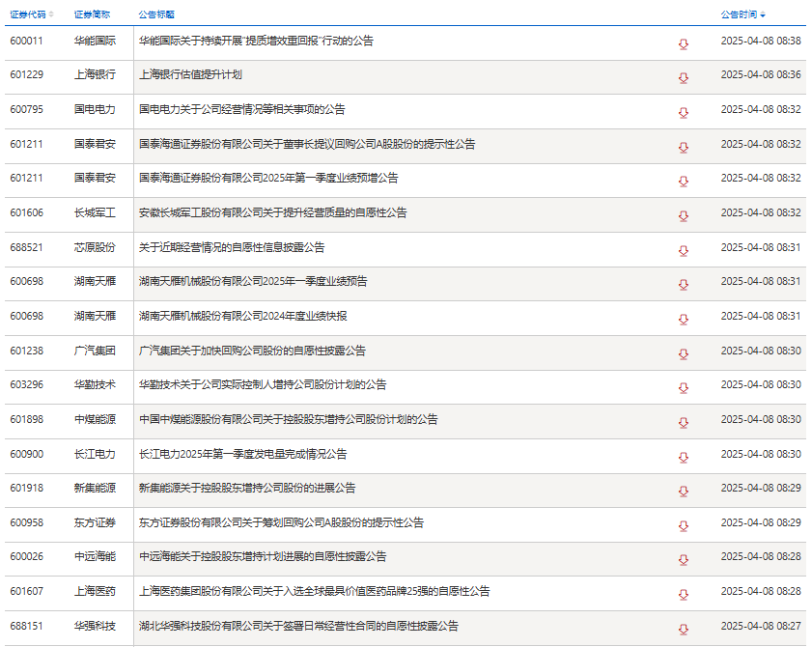Toggle 公告时间 column sort order
Image resolution: width=812 pixels, height=647 pixels.
tap(743, 14)
